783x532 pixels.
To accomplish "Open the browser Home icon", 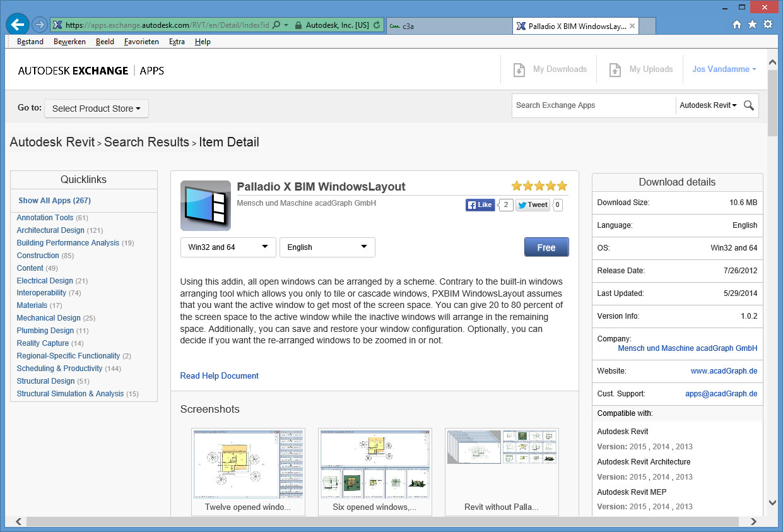I will (736, 25).
